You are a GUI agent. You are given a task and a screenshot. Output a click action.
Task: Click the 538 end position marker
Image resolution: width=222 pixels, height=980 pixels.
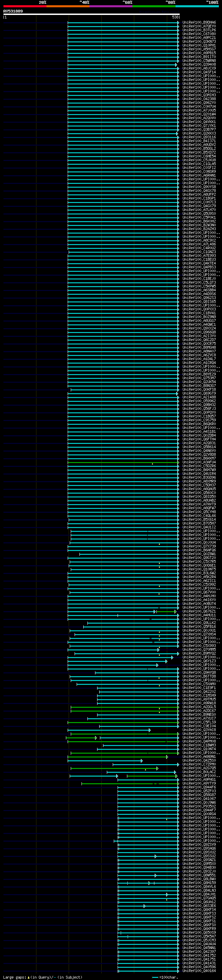175,17
